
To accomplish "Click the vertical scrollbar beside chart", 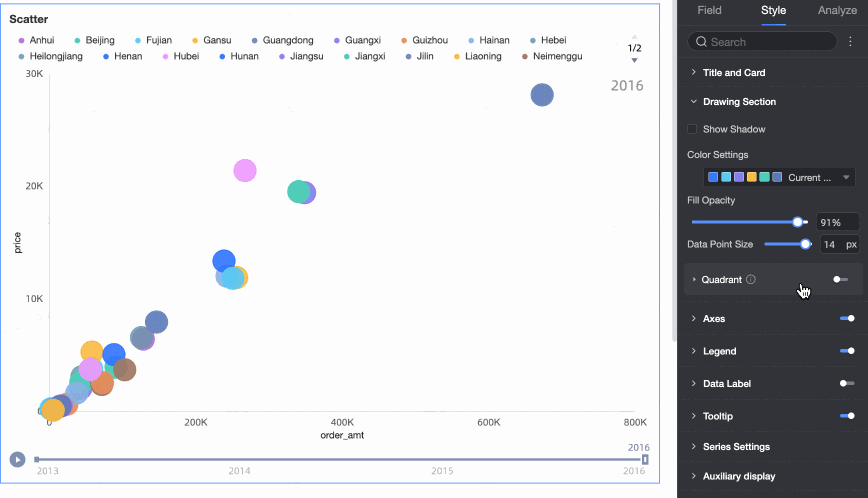I will (x=674, y=172).
